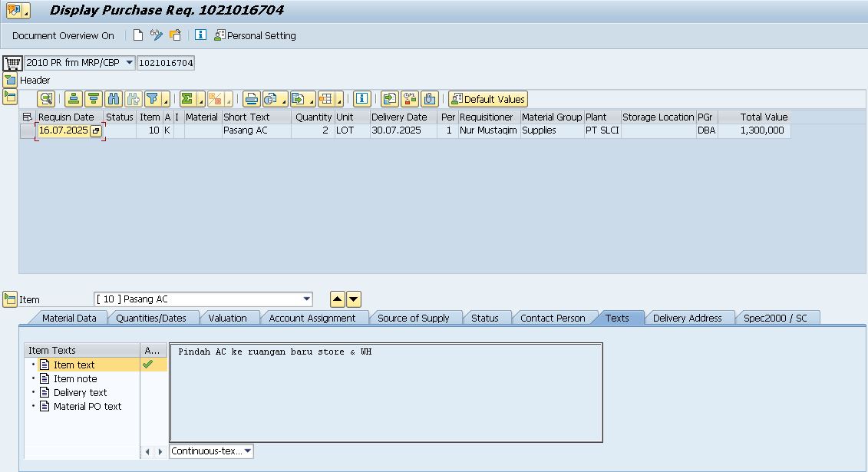868x472 pixels.
Task: Switch to the Status tab
Action: [485, 319]
